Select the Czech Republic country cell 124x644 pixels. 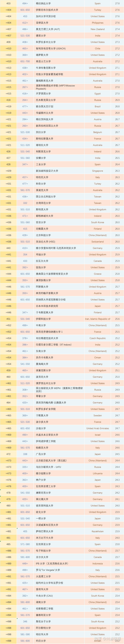tap(98, 338)
